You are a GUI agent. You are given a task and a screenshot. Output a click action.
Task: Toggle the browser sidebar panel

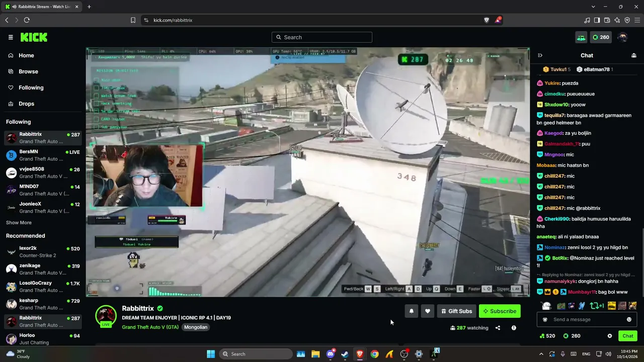click(x=597, y=20)
